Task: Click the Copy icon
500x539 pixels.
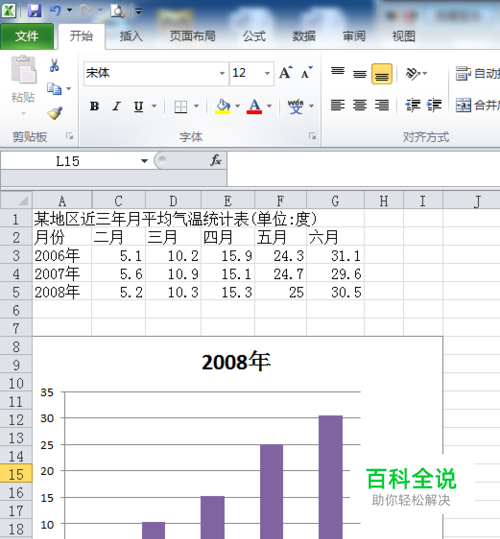Action: [54, 89]
